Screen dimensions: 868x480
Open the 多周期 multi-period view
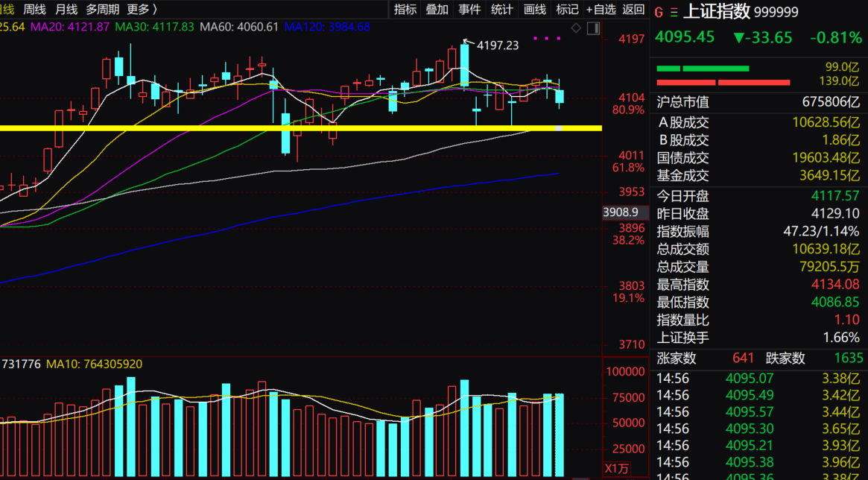[x=102, y=10]
